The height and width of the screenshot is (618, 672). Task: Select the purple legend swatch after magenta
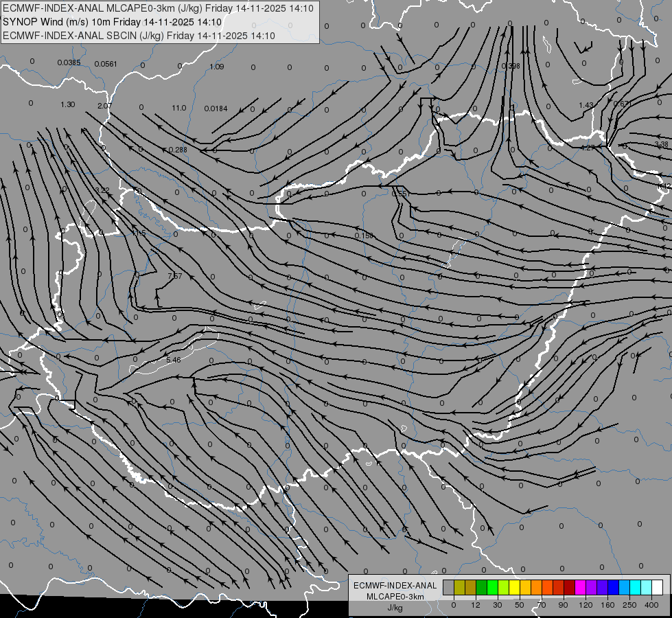(592, 587)
